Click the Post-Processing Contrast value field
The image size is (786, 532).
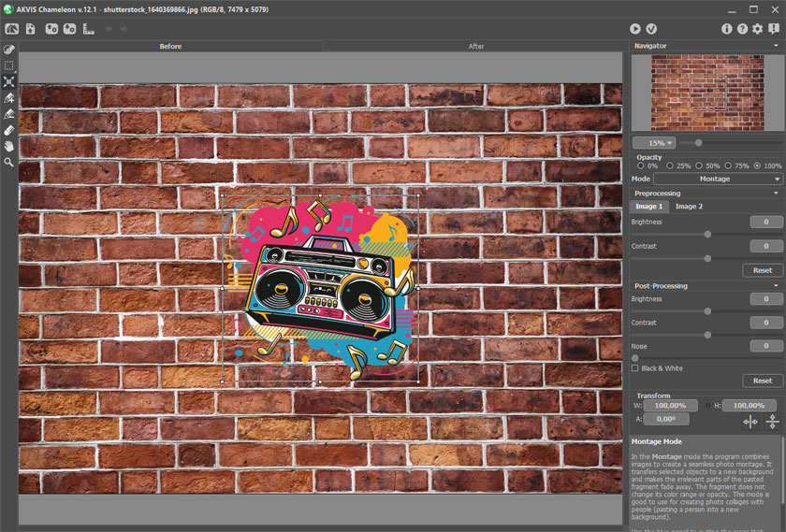pyautogui.click(x=766, y=323)
